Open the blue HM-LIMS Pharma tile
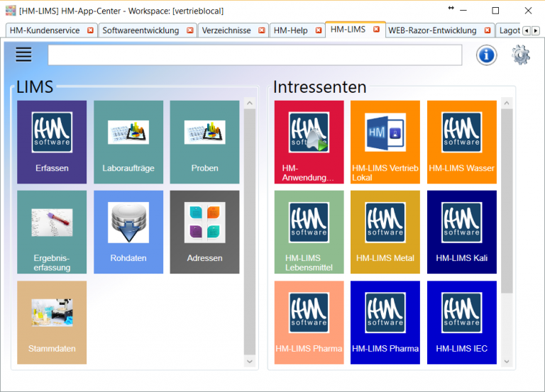This screenshot has width=545, height=392. (x=385, y=323)
